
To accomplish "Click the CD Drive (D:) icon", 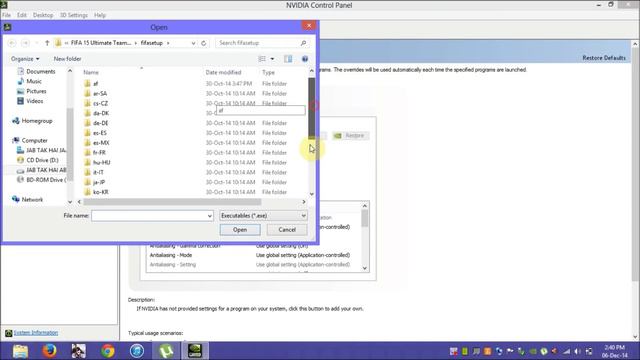I will coord(20,160).
